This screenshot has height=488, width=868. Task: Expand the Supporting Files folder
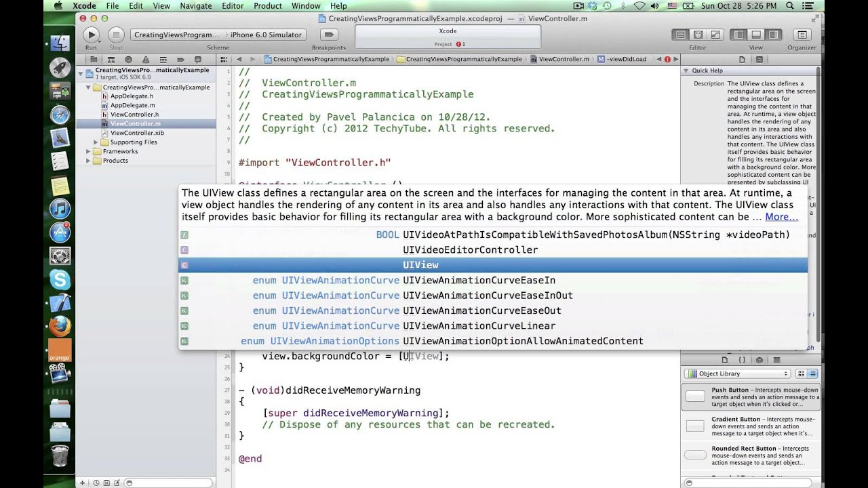pyautogui.click(x=96, y=142)
